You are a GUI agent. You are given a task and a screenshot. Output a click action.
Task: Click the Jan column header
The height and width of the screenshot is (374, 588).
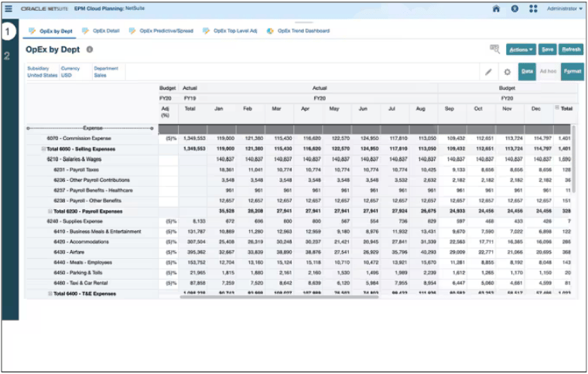click(x=221, y=112)
